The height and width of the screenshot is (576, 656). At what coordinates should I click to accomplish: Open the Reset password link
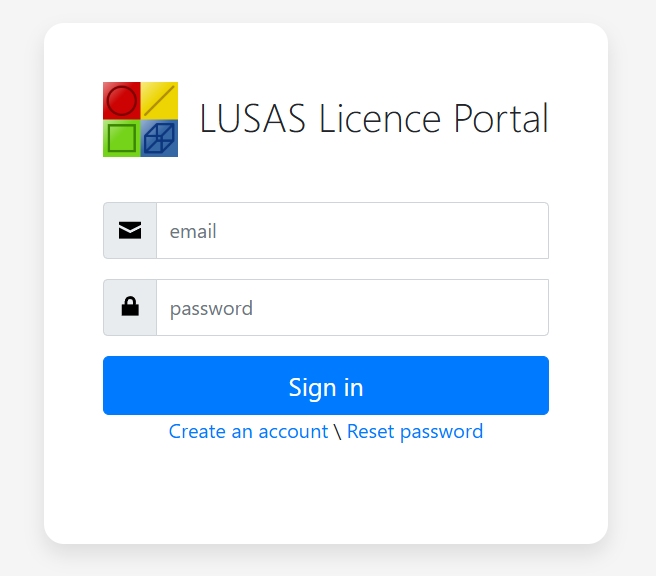click(415, 431)
